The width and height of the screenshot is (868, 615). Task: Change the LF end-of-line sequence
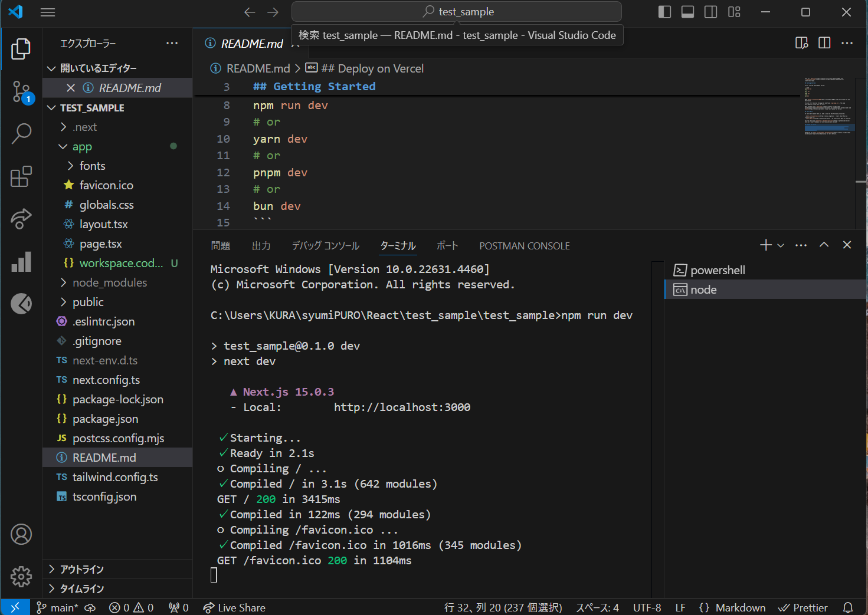[x=680, y=607]
